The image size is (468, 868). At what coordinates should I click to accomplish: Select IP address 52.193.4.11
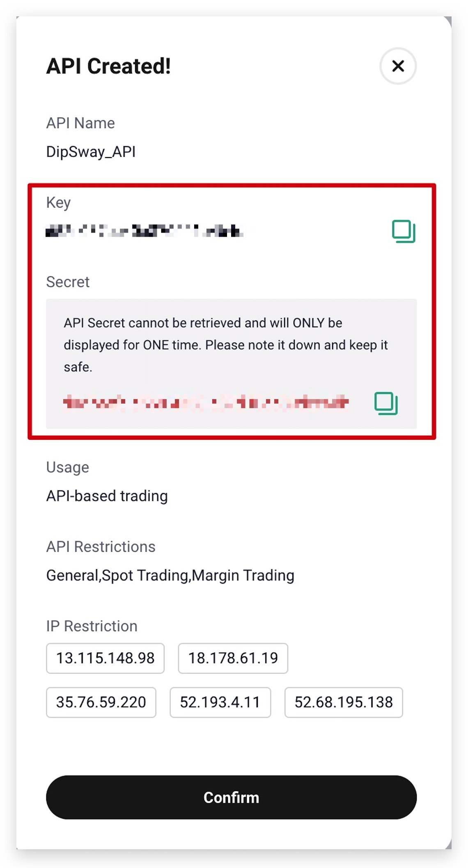tap(220, 702)
